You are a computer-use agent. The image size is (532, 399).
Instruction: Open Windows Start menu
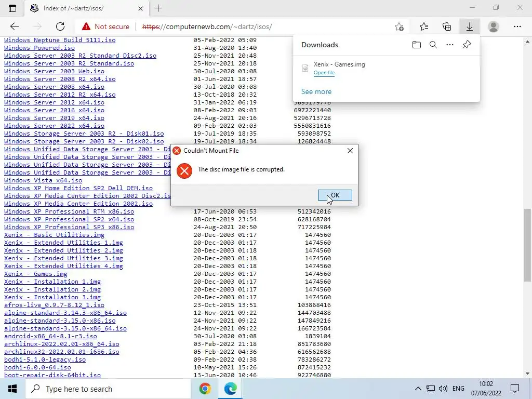[12, 389]
